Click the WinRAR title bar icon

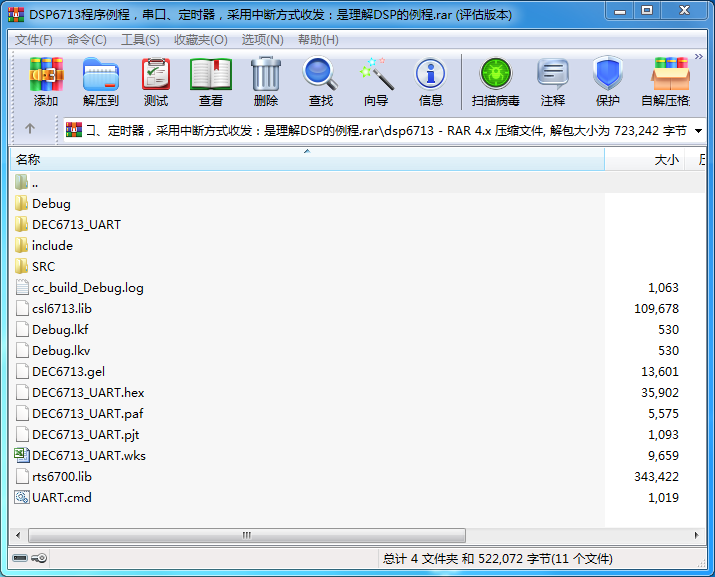click(16, 15)
